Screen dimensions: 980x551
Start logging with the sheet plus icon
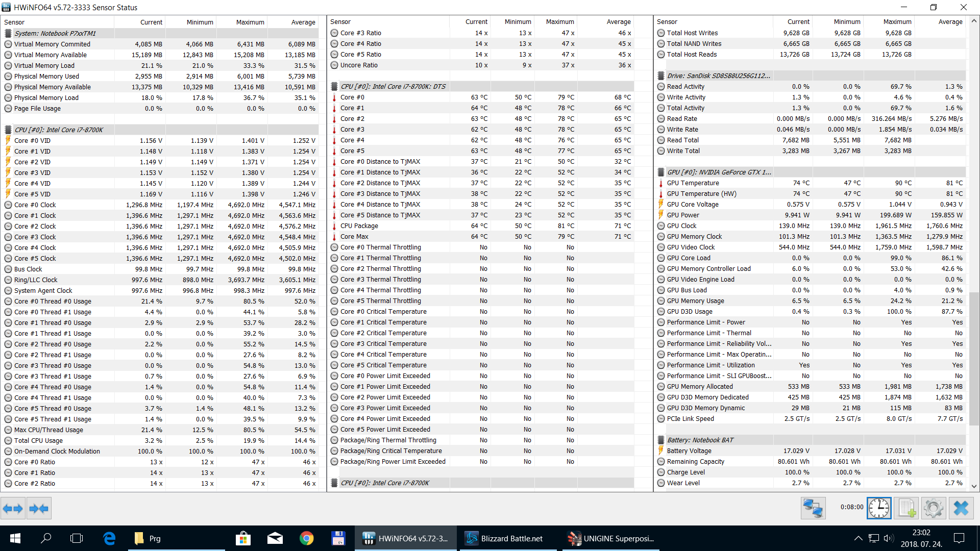[906, 508]
